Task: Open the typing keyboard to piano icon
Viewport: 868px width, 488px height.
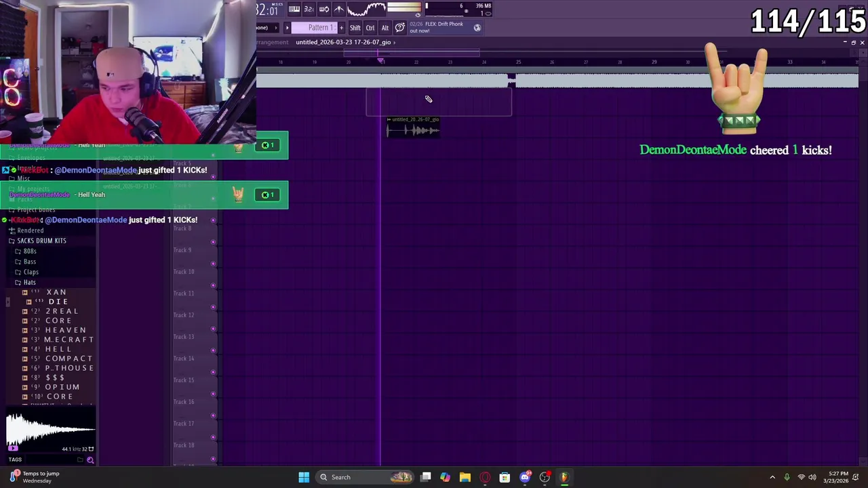Action: pos(294,9)
